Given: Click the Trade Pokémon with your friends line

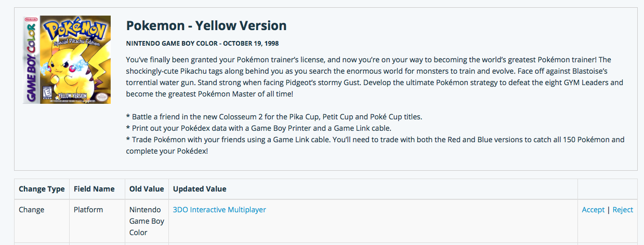Looking at the screenshot, I should [x=375, y=145].
